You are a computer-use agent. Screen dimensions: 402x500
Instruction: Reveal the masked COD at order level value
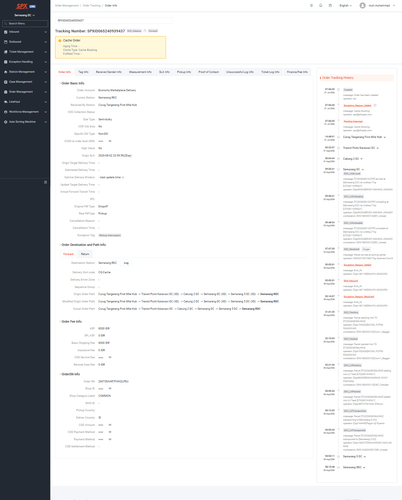coord(110,141)
